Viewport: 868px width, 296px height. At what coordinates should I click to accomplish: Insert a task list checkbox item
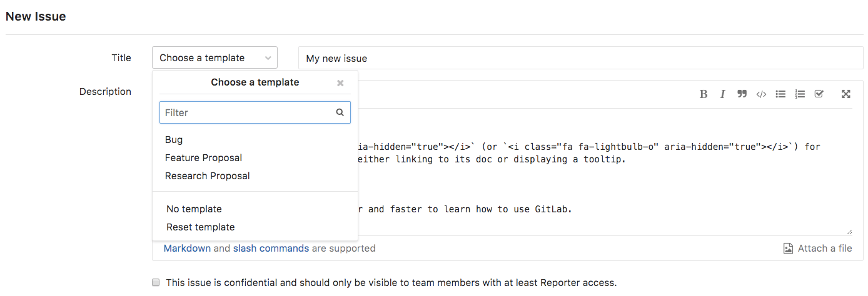(819, 94)
